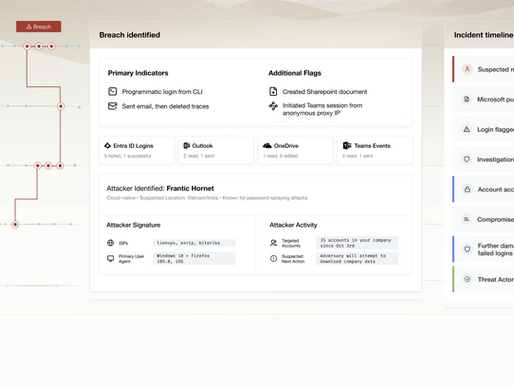Click the red person icon beside Suspected
This screenshot has width=514, height=386.
(467, 69)
